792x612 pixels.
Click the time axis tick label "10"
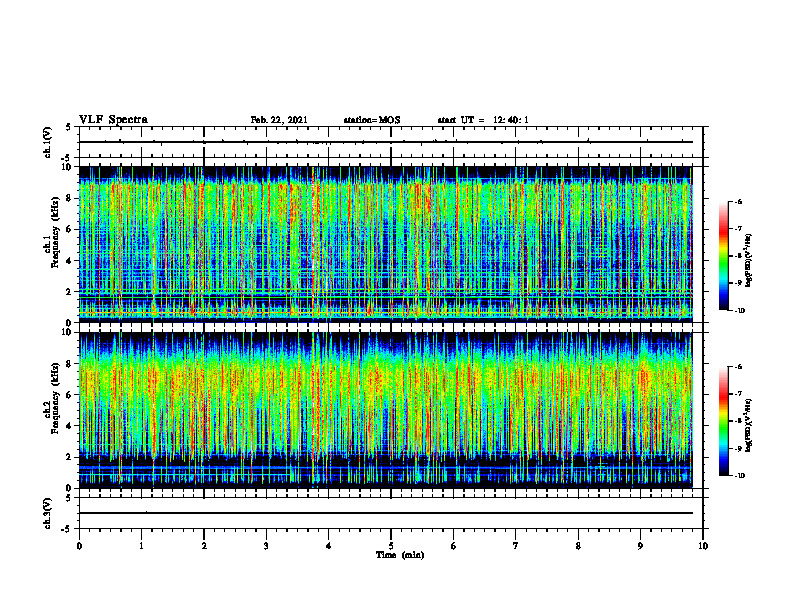(703, 546)
